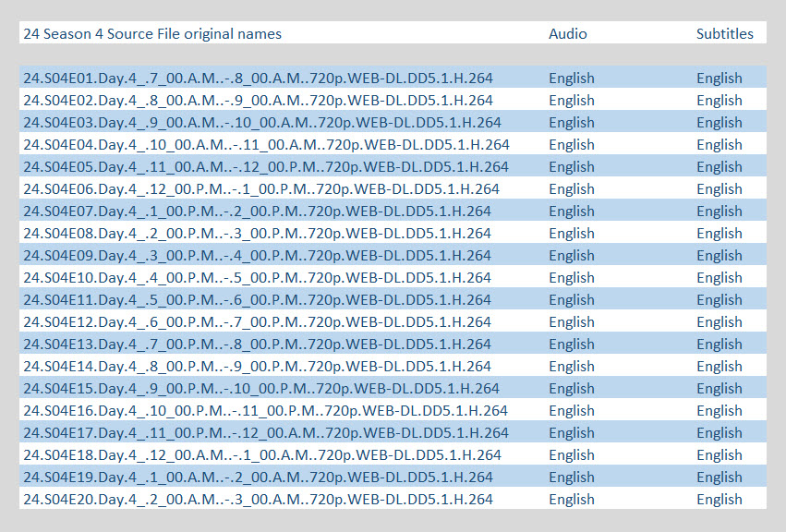Viewport: 786px width, 532px height.
Task: Click Audio 'English' cell for S04E09
Action: 572,255
